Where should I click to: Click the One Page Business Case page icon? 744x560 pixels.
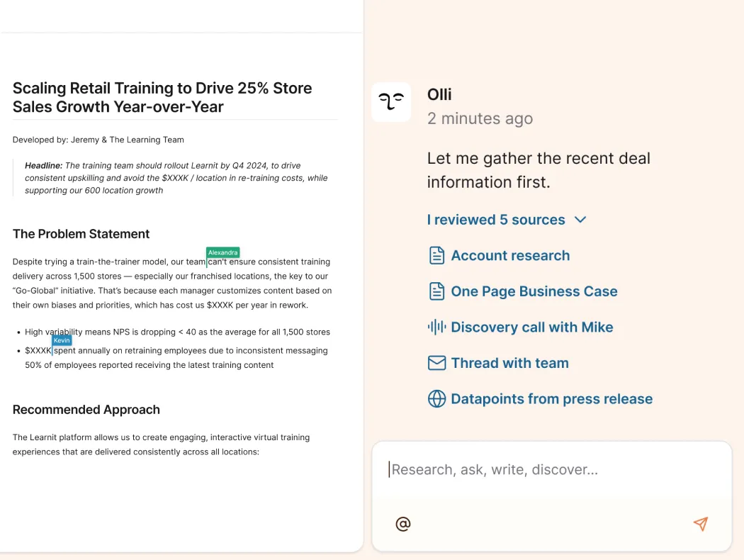(436, 291)
